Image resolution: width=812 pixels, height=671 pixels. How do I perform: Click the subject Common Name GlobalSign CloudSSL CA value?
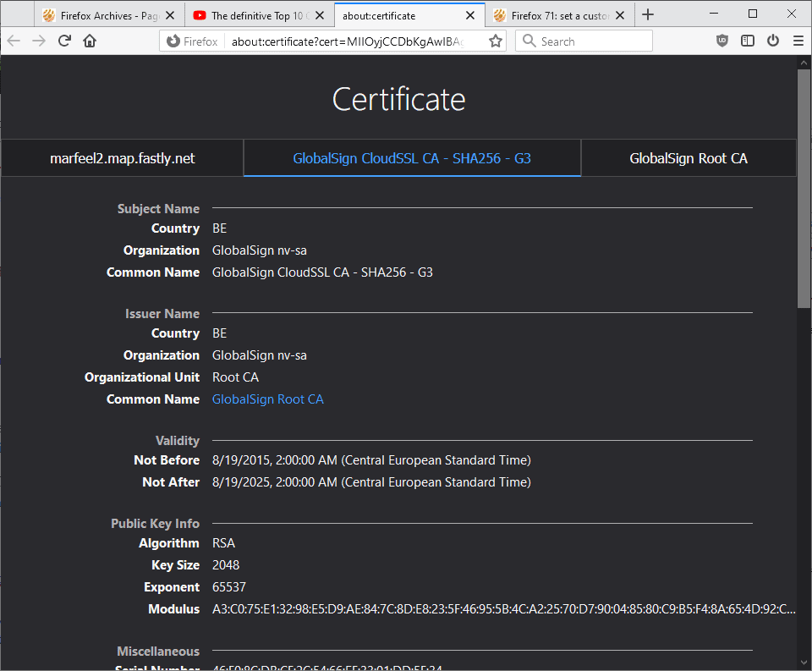click(x=322, y=272)
